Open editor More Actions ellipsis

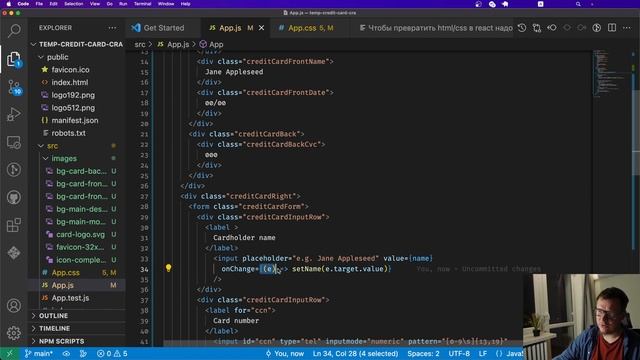(627, 28)
